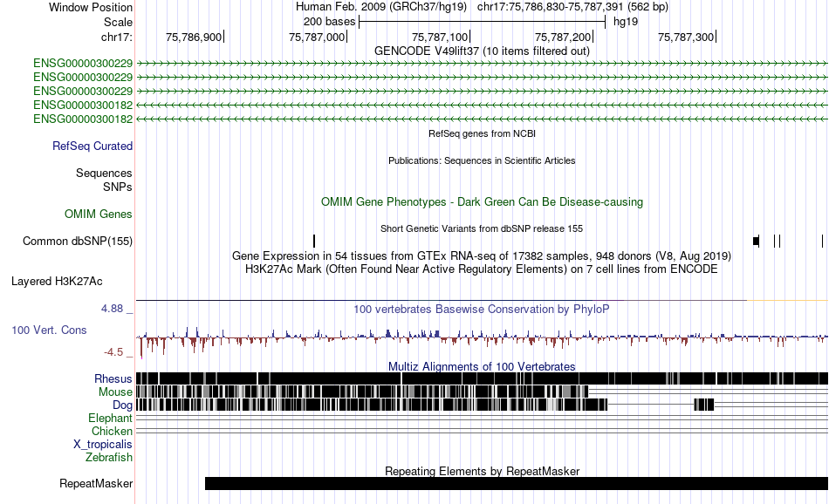Click the -4.5 lower axis value
This screenshot has height=504, width=829.
click(x=113, y=352)
